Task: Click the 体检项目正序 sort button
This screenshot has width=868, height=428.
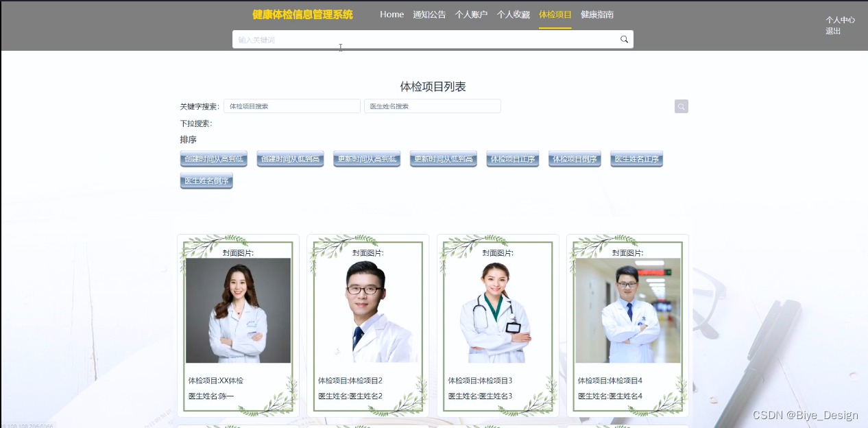Action: (x=513, y=159)
